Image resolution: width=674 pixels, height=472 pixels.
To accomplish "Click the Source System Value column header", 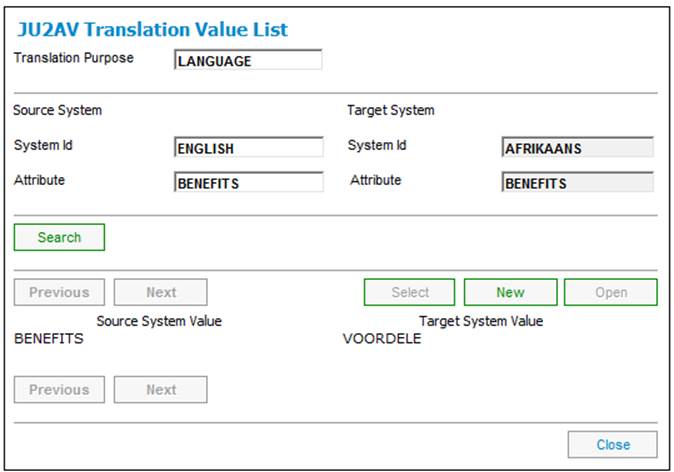I will [159, 321].
